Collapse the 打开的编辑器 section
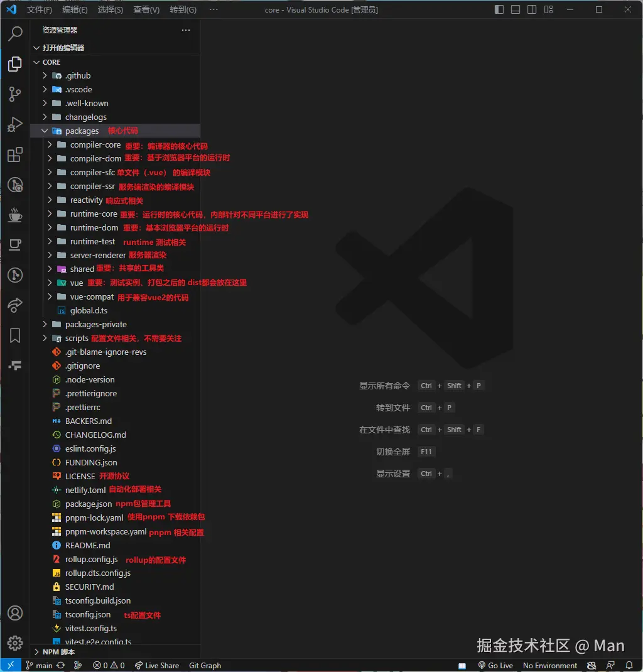Viewport: 643px width, 672px height. (116, 48)
